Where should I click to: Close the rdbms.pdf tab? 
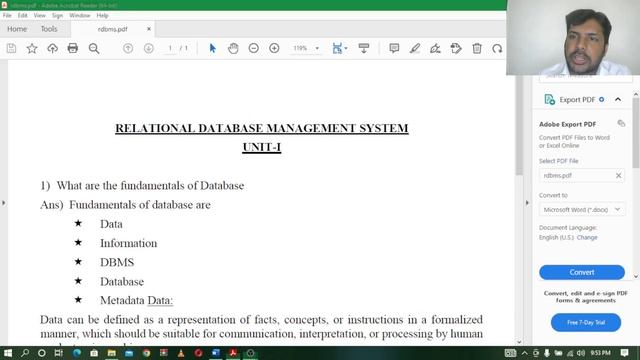[x=149, y=29]
